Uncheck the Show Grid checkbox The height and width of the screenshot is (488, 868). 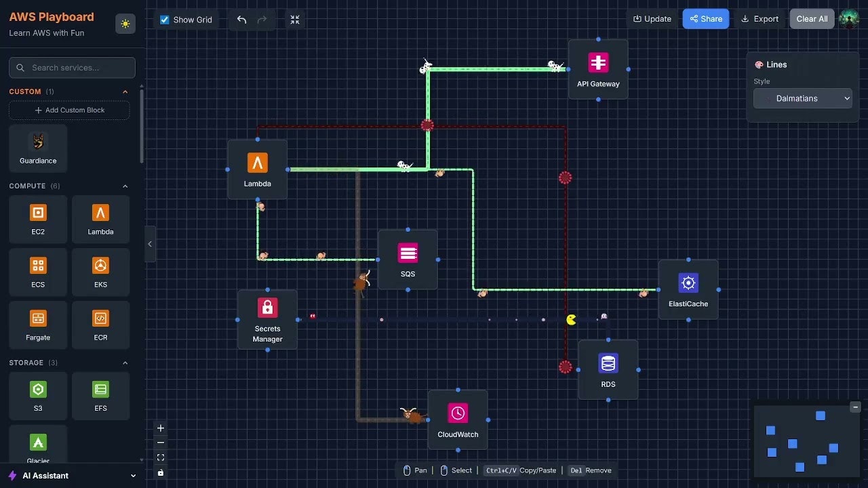[x=163, y=20]
